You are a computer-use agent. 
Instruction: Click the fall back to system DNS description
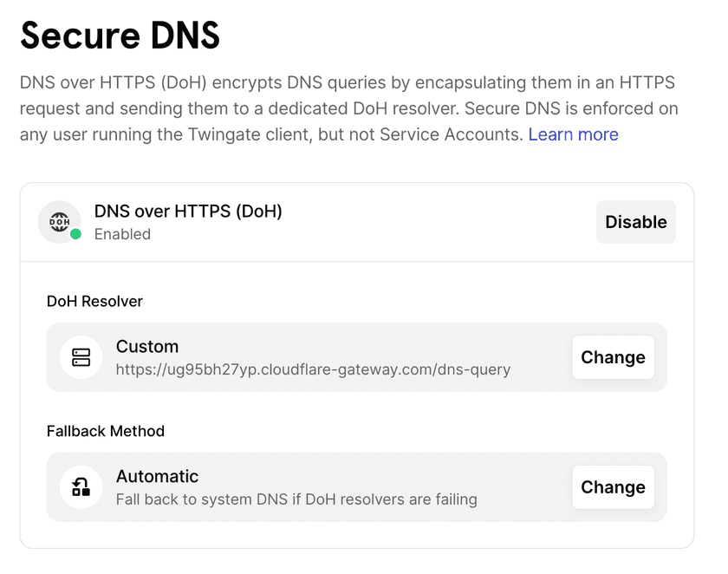pos(296,499)
